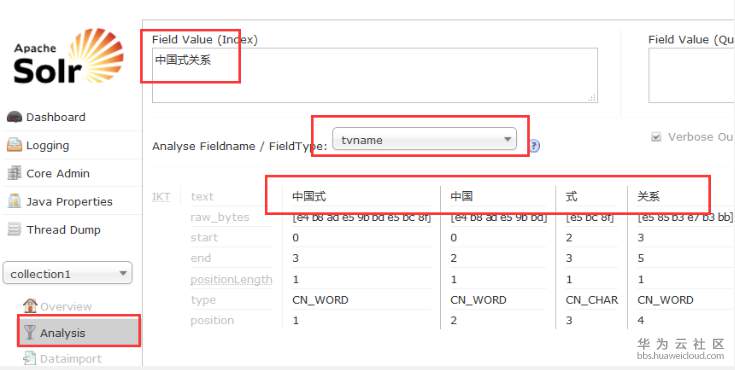Click the 'start' row label

click(204, 238)
